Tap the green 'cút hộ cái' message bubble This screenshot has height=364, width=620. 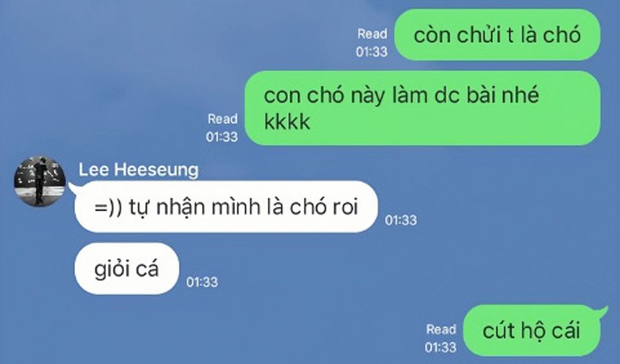[532, 330]
